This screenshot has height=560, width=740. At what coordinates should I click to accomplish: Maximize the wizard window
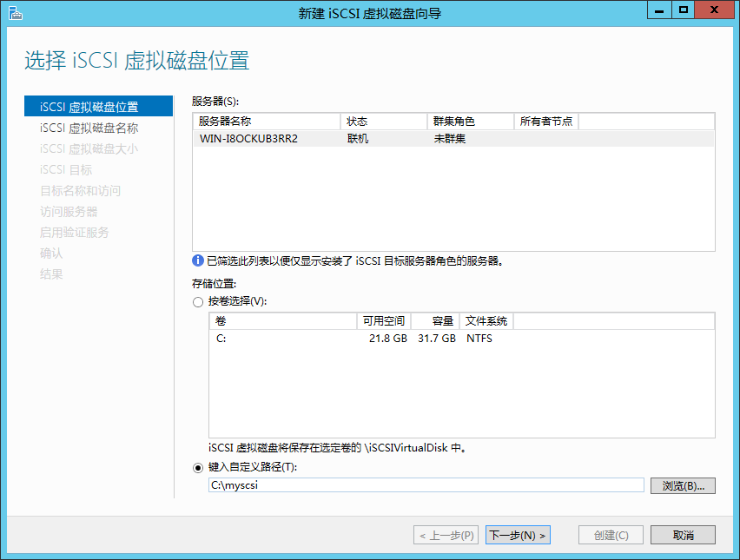point(683,10)
